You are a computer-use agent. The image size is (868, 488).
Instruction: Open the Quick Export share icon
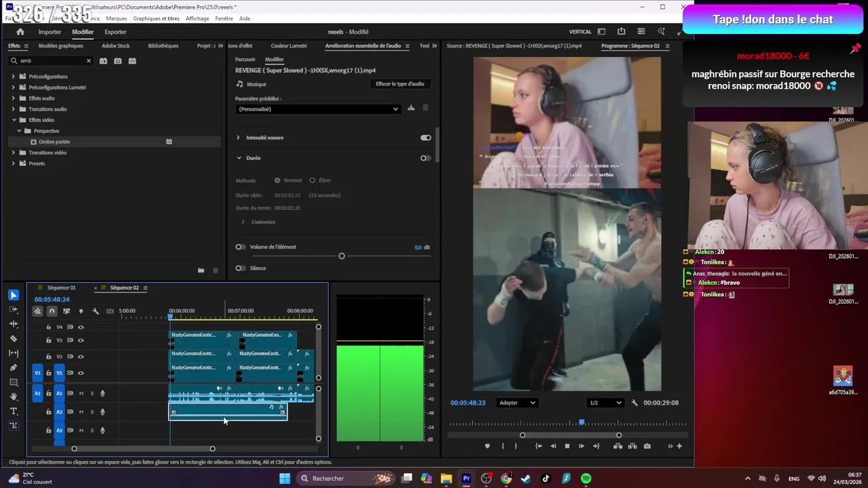621,32
